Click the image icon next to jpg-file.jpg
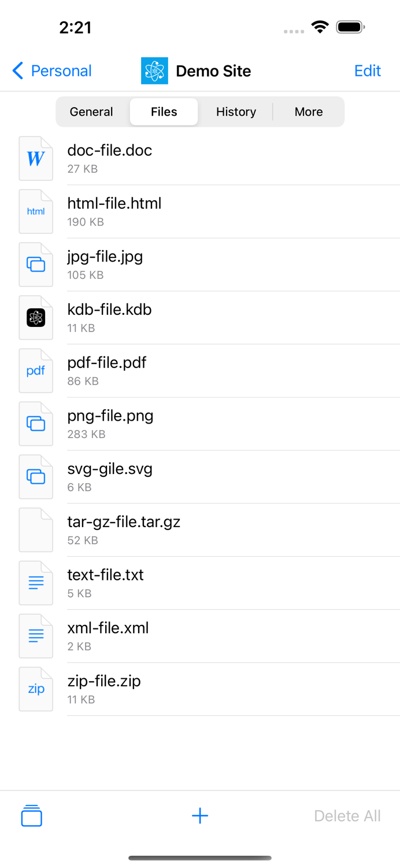The image size is (400, 868). pos(36,264)
